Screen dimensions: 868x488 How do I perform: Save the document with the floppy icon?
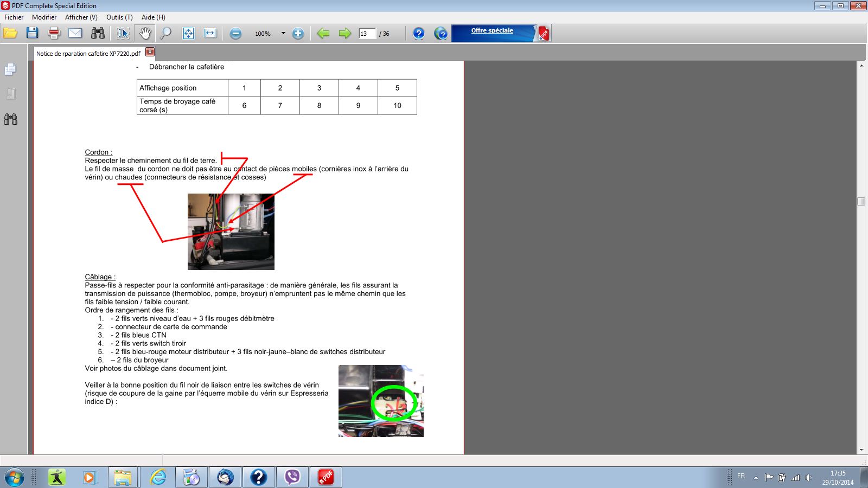(x=33, y=34)
